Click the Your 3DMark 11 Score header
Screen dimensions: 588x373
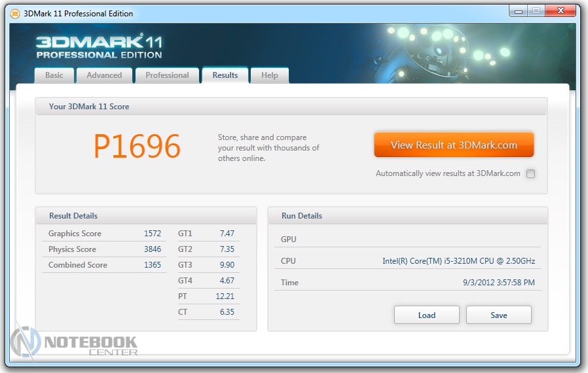(291, 107)
